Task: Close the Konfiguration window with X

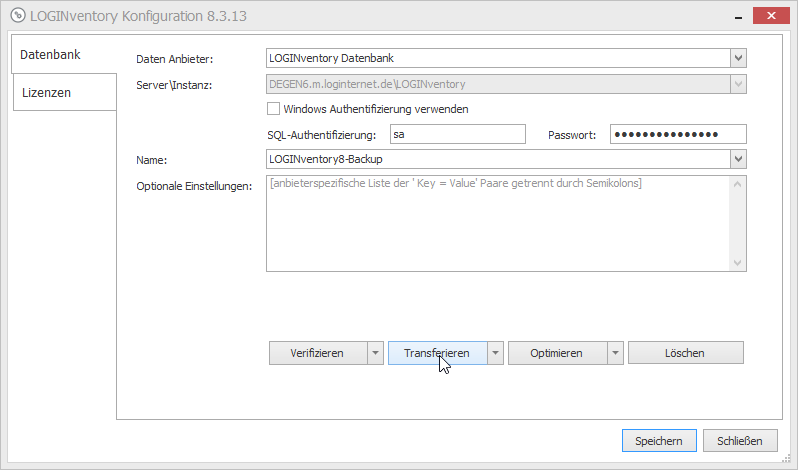Action: pyautogui.click(x=771, y=16)
